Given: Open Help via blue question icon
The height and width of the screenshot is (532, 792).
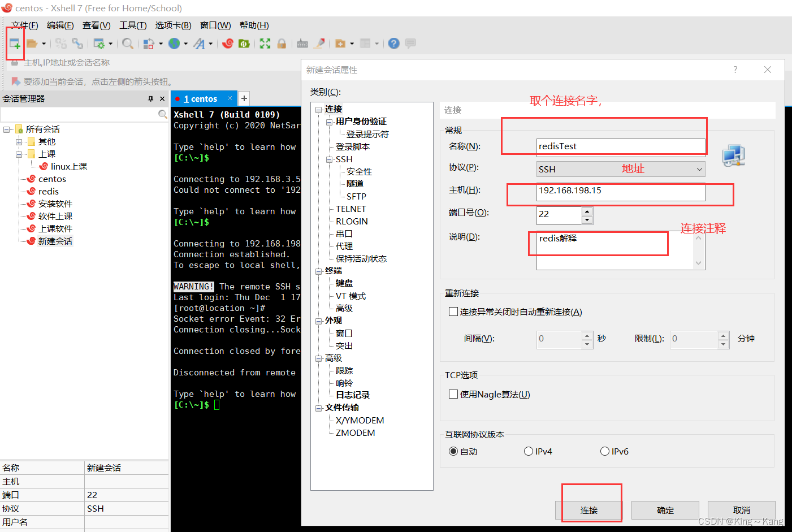Looking at the screenshot, I should [x=394, y=44].
